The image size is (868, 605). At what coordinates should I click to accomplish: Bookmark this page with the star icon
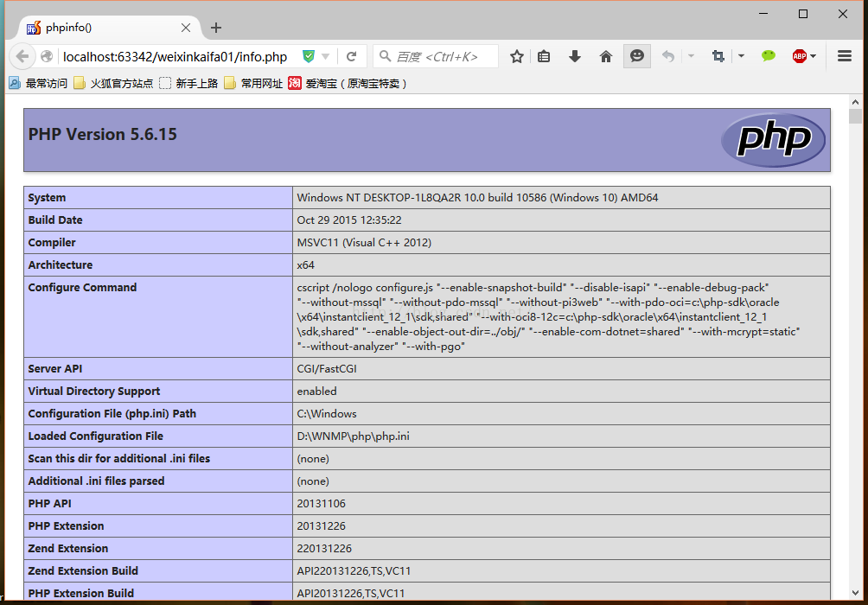516,56
